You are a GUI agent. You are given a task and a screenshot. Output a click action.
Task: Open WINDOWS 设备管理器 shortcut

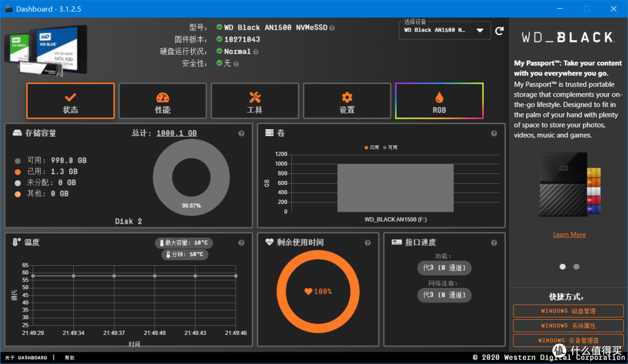(x=568, y=340)
